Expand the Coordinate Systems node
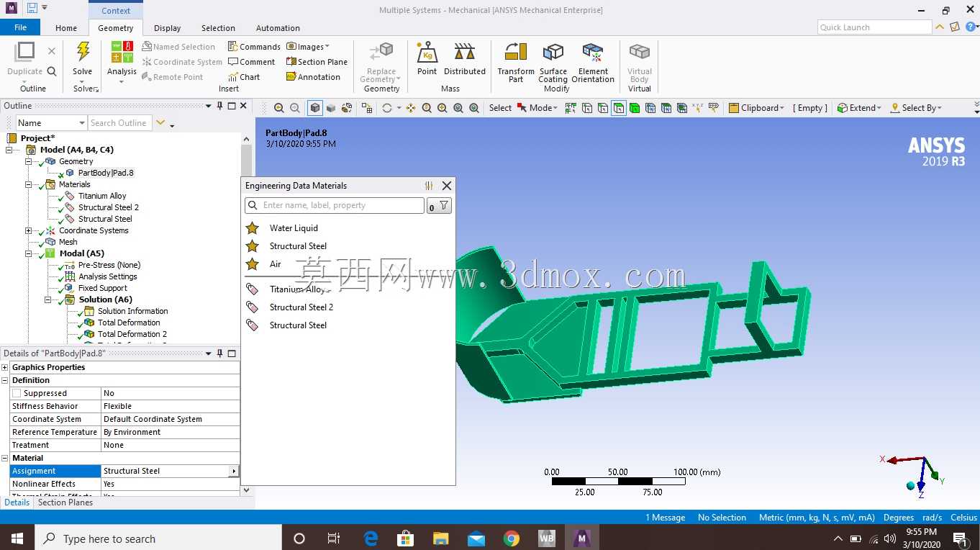The width and height of the screenshot is (980, 550). [29, 230]
